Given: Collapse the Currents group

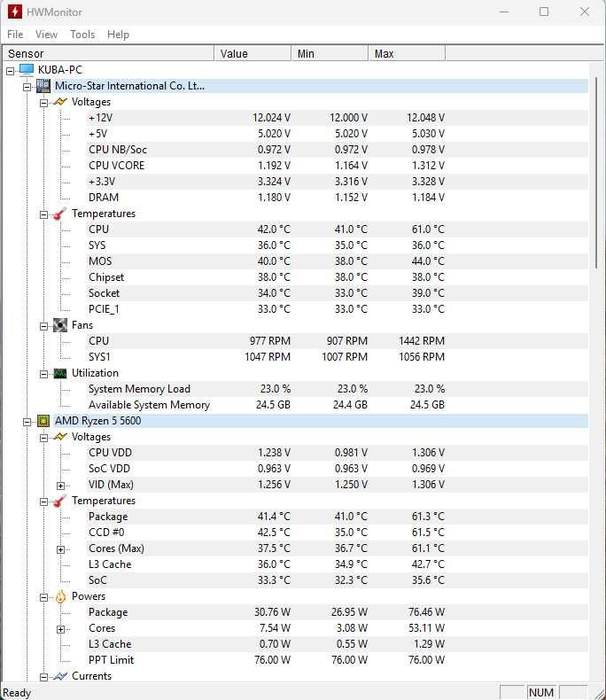Looking at the screenshot, I should 43,677.
